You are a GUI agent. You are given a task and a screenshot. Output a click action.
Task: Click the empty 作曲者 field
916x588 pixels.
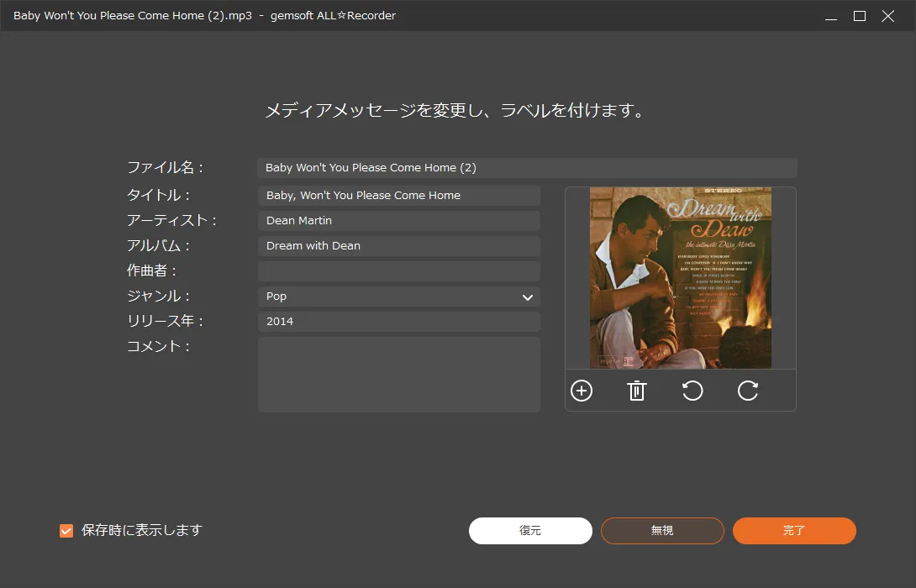(398, 271)
